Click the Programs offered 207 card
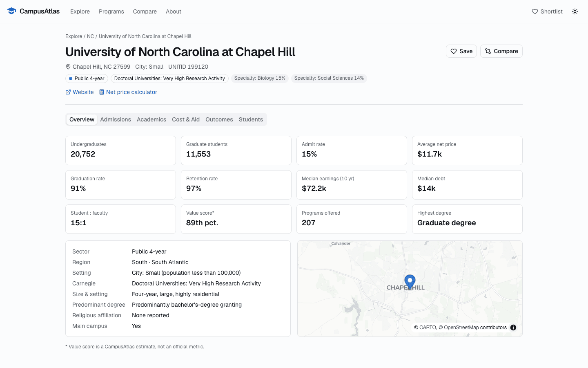 (x=352, y=219)
